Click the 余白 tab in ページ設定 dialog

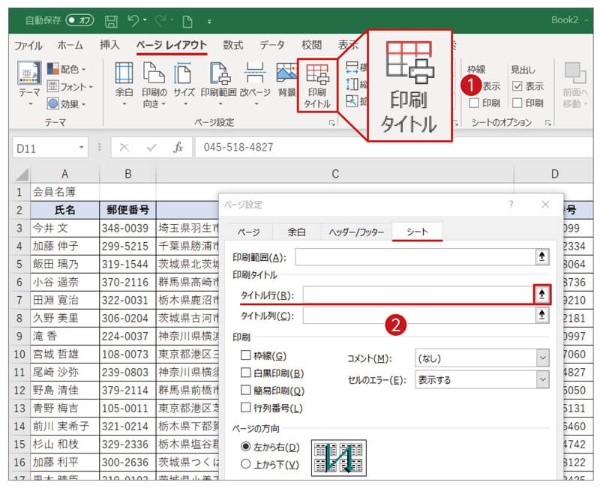[297, 232]
